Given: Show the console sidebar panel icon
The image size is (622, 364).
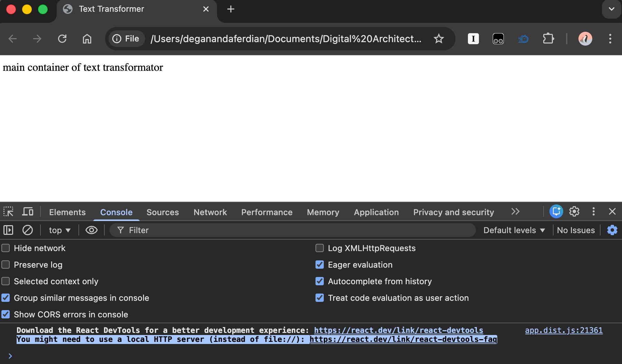Looking at the screenshot, I should 8,230.
